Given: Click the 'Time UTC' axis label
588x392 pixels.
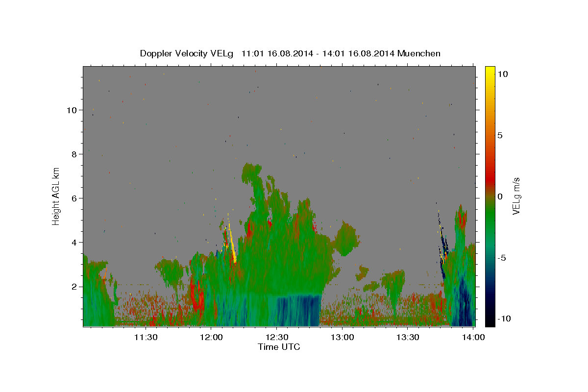Looking at the screenshot, I should coord(279,347).
